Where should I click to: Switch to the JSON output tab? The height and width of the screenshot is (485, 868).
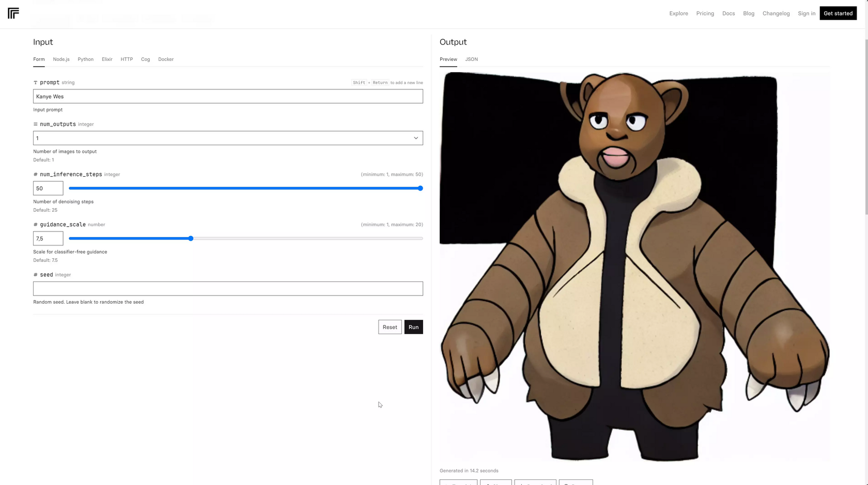[471, 59]
